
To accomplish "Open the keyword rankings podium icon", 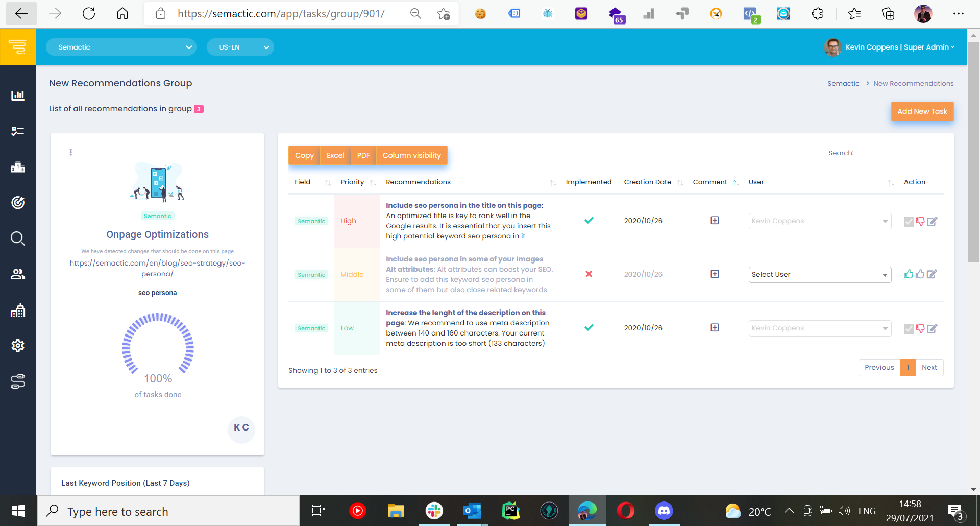I will click(18, 167).
